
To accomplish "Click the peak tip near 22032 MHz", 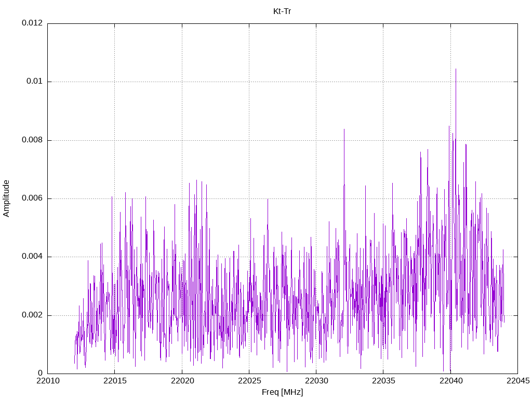I will click(x=344, y=129).
